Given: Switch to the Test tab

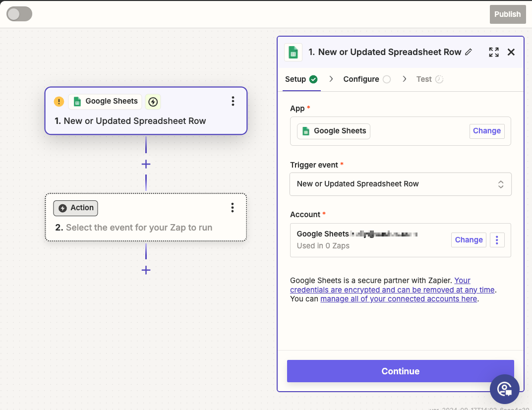Looking at the screenshot, I should 429,79.
